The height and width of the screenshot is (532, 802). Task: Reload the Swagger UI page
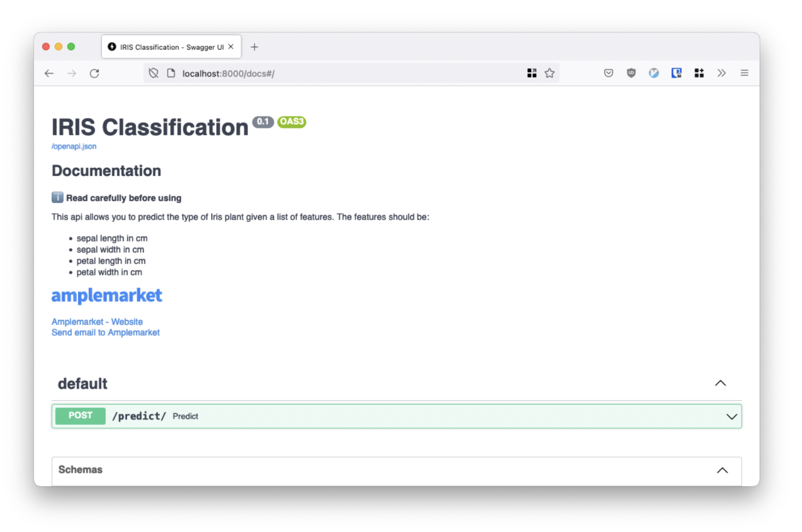95,73
